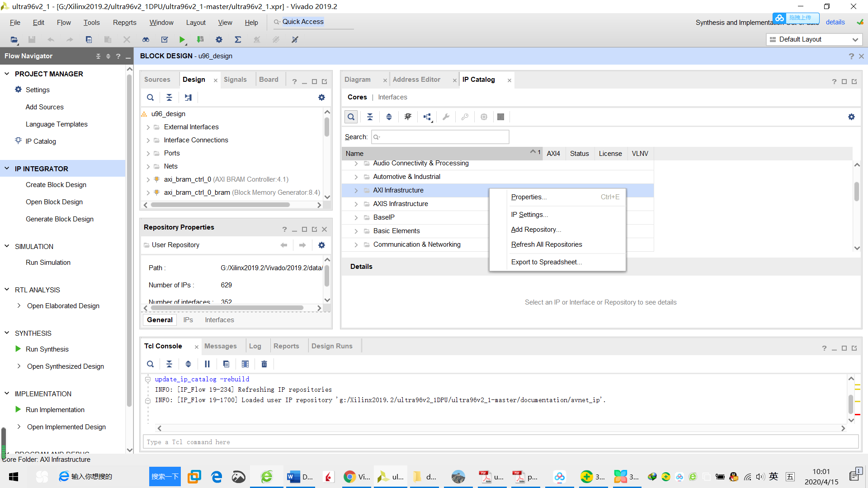The width and height of the screenshot is (868, 488).
Task: Click the Tcl Console clear/delete icon
Action: [x=264, y=364]
